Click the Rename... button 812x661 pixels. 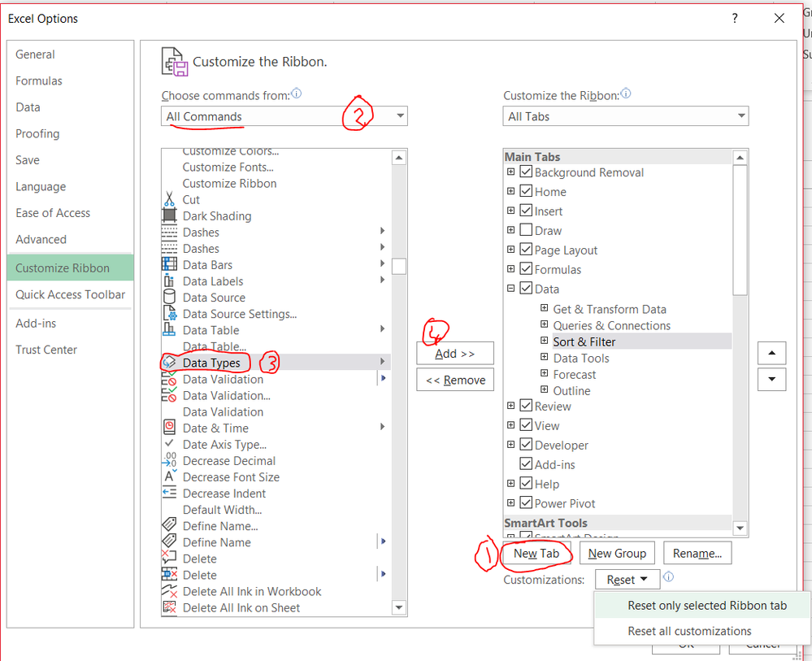coord(697,553)
